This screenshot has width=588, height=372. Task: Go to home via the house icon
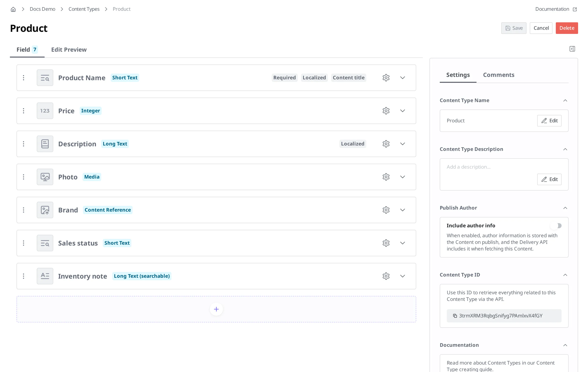click(x=13, y=9)
